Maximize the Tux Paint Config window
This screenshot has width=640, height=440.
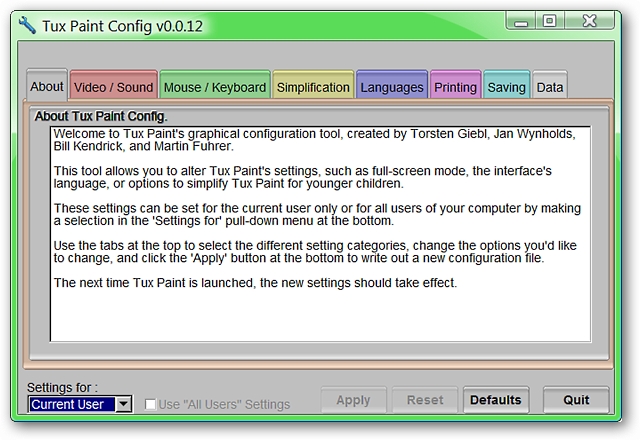point(549,21)
